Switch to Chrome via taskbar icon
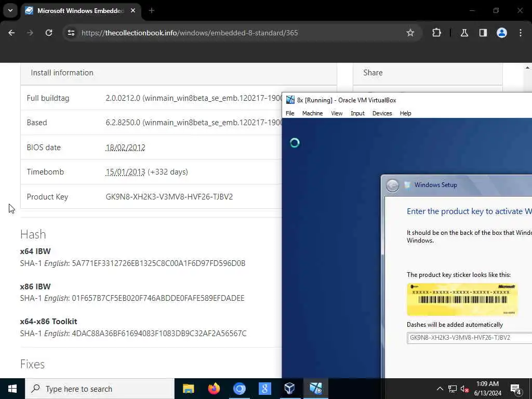This screenshot has height=399, width=532. pos(239,389)
